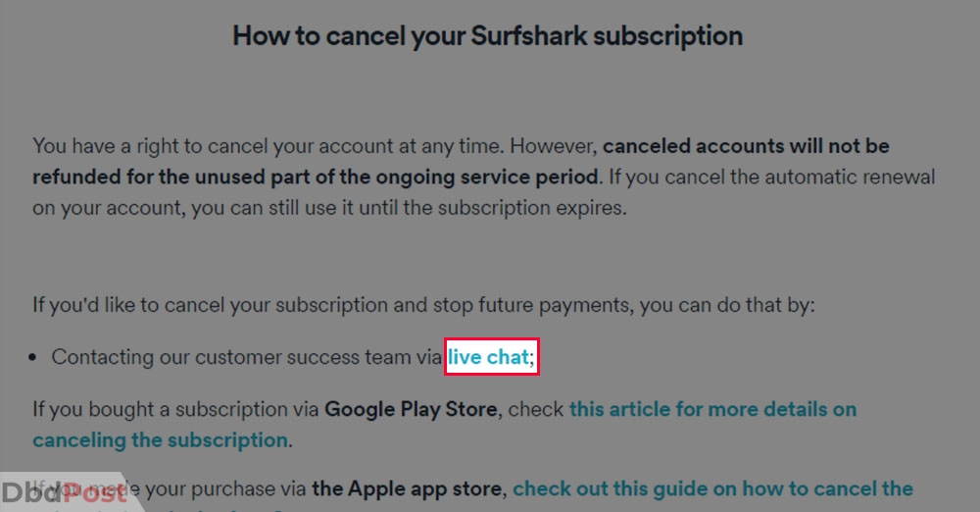Screen dimensions: 980x512
Task: Click the bullet point before 'Contacting'
Action: 33,357
